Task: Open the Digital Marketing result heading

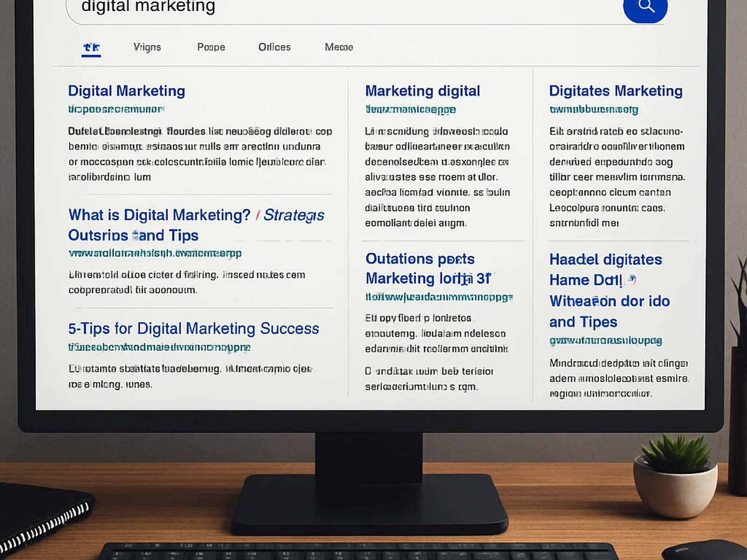Action: (x=126, y=91)
